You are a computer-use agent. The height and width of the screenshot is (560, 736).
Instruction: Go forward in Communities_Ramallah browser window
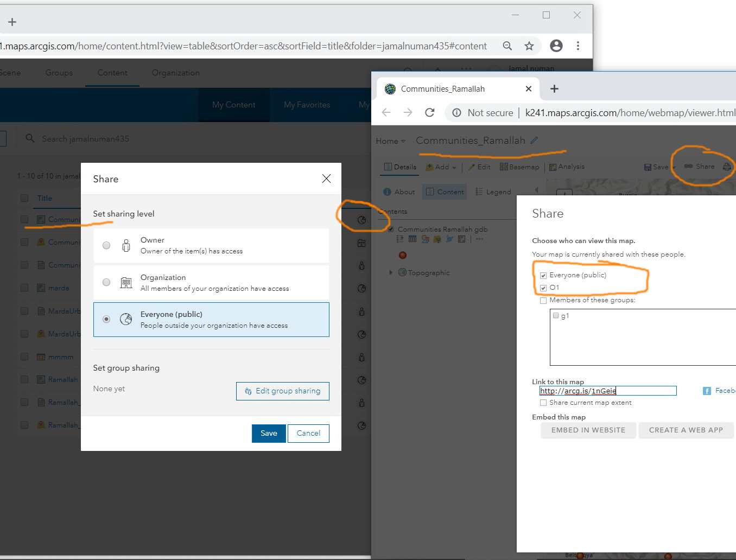coord(408,112)
